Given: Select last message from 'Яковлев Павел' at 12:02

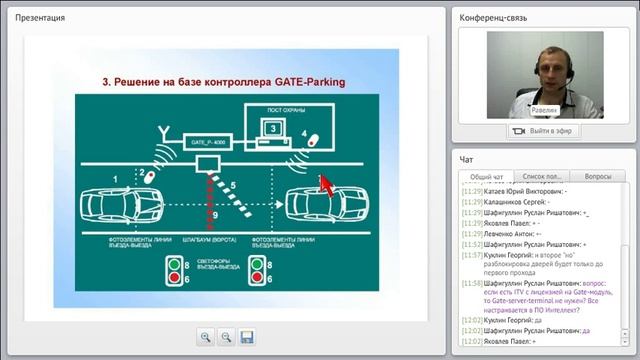Looking at the screenshot, I should (499, 341).
